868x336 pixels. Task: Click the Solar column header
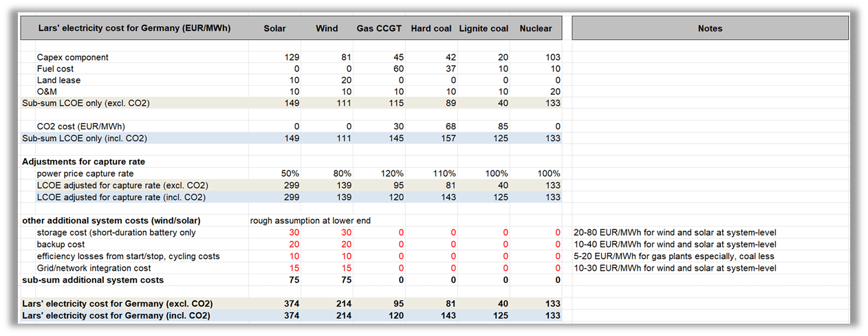[x=274, y=29]
